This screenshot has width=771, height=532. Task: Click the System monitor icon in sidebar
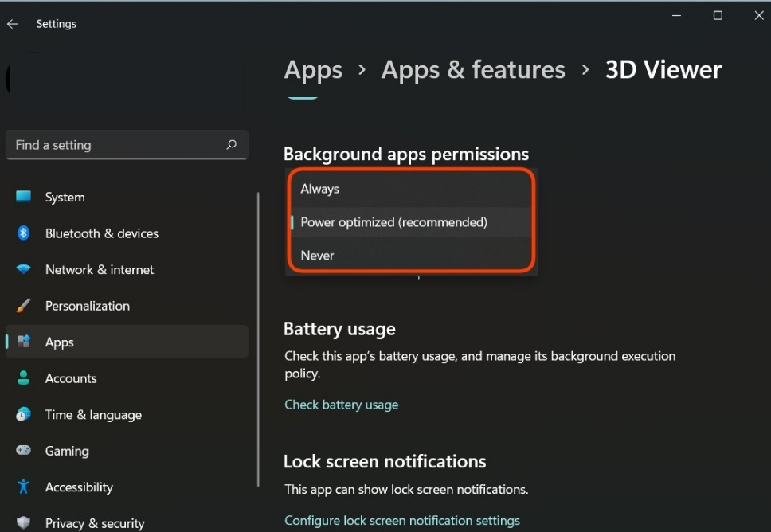(x=24, y=197)
